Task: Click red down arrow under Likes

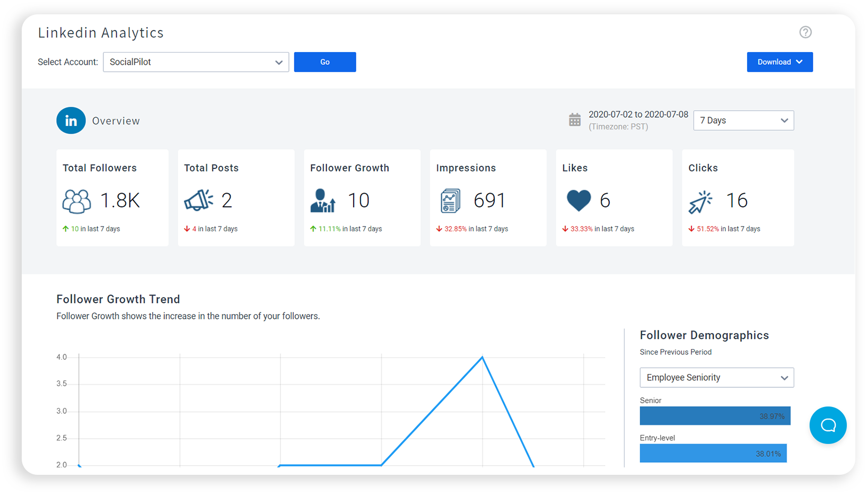Action: click(565, 229)
